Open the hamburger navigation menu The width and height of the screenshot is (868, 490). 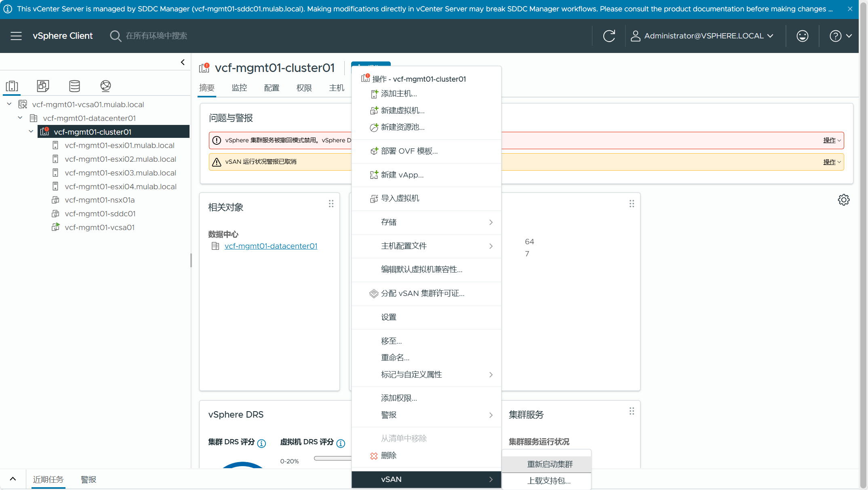16,36
